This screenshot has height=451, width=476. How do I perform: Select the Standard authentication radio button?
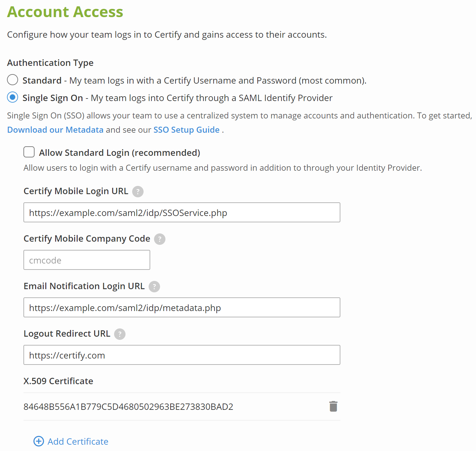[x=13, y=80]
